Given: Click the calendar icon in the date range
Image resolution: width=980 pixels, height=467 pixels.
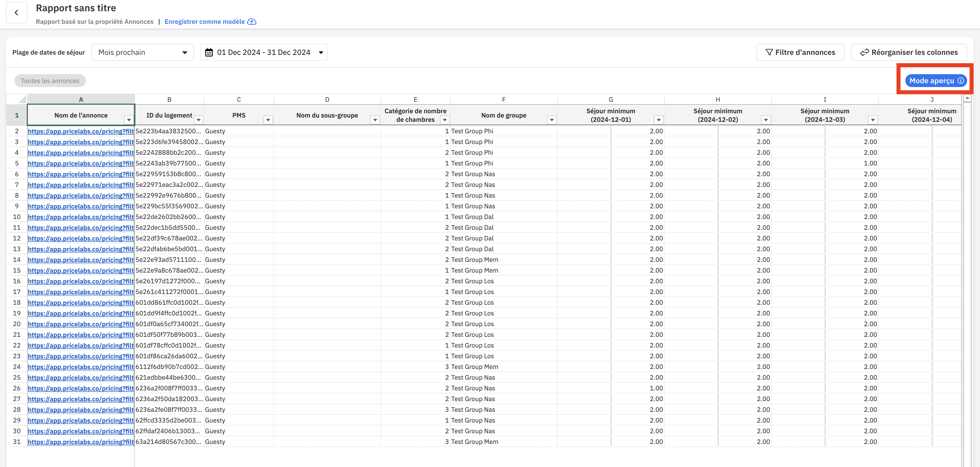Looking at the screenshot, I should (209, 52).
